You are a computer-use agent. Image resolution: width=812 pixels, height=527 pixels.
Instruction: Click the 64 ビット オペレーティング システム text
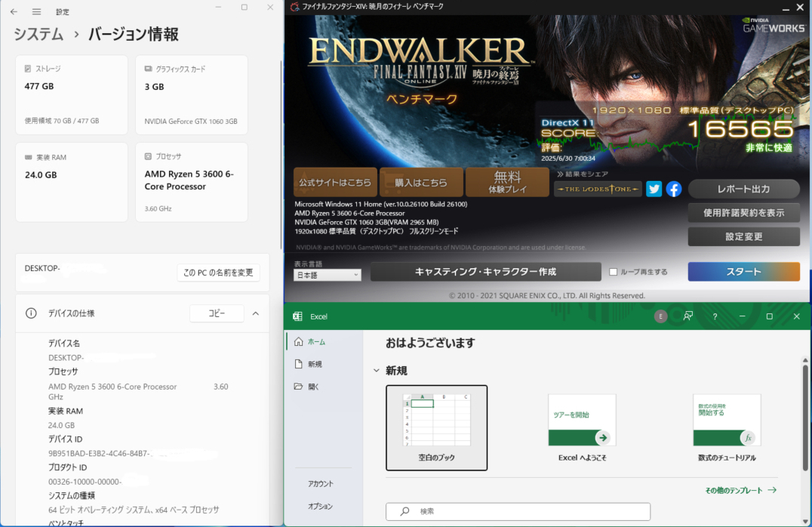134,510
